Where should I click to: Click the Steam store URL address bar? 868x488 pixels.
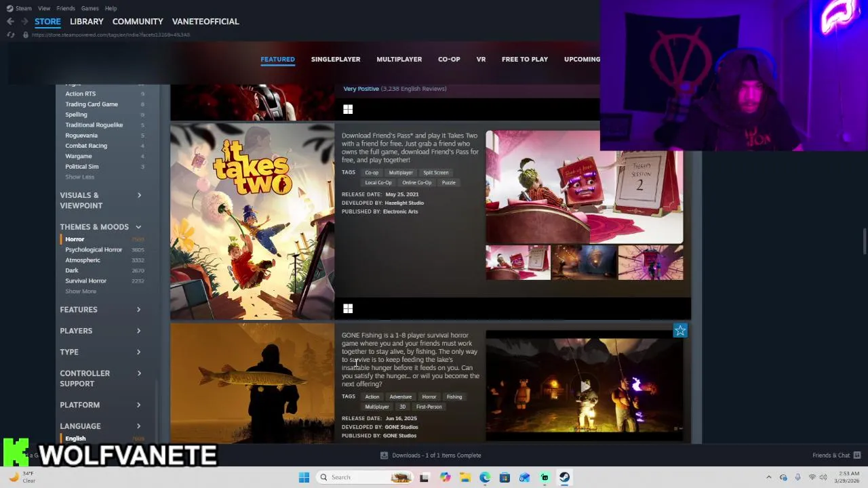click(x=111, y=35)
